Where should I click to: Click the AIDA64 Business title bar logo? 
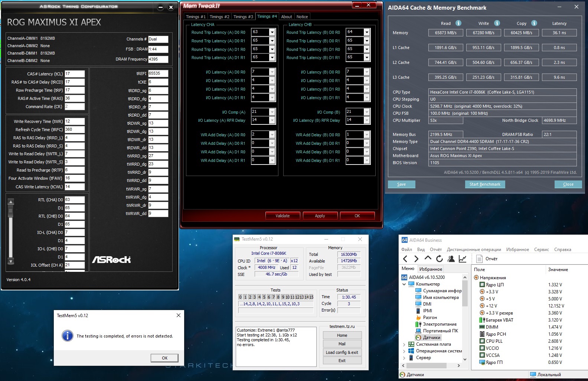point(404,240)
